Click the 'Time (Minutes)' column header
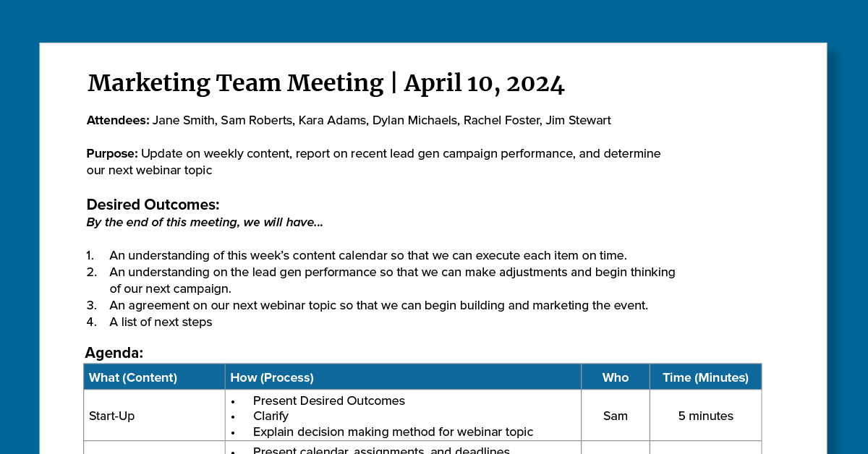 (705, 377)
